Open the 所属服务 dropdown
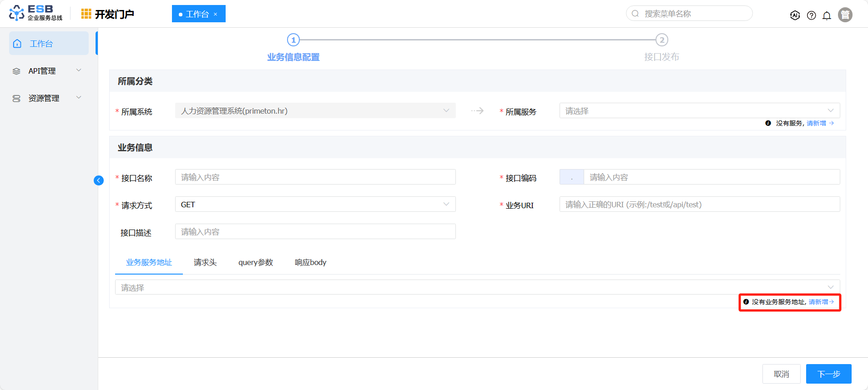Screen dimensions: 868x390 pos(699,111)
